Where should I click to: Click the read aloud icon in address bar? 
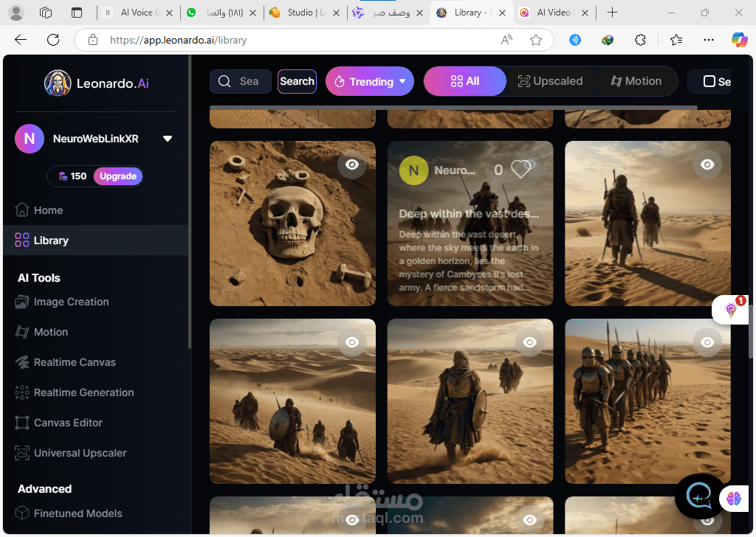pos(506,40)
